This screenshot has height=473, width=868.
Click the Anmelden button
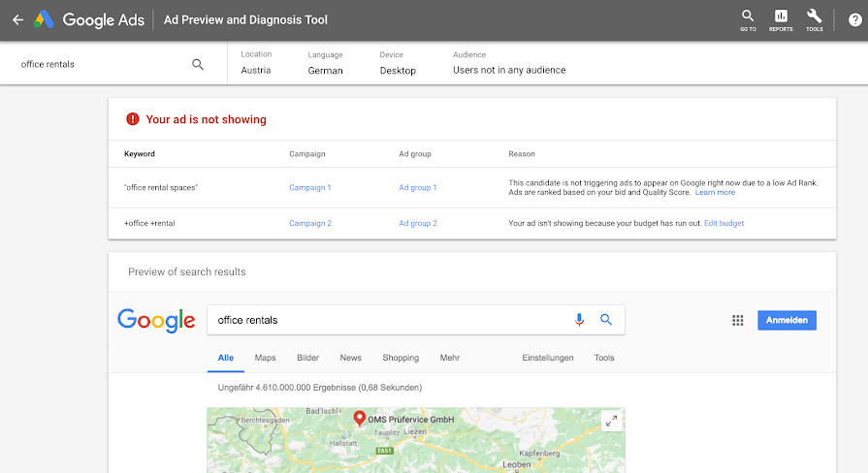click(787, 320)
